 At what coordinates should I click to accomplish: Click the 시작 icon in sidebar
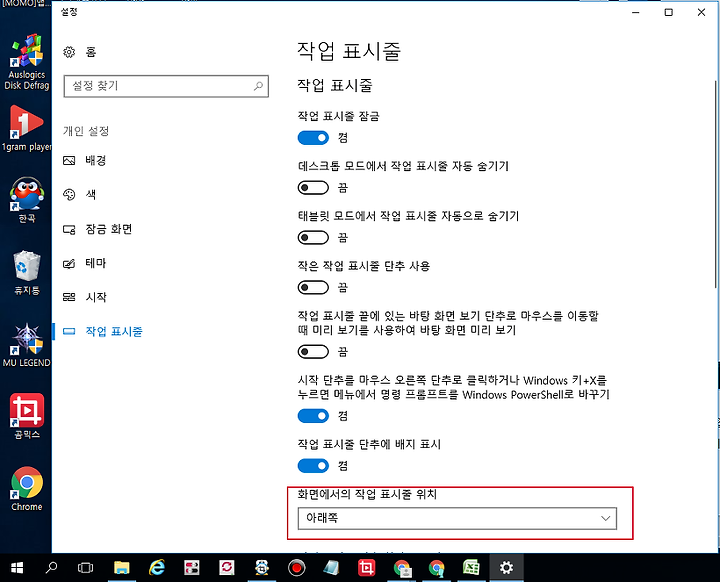[x=69, y=297]
